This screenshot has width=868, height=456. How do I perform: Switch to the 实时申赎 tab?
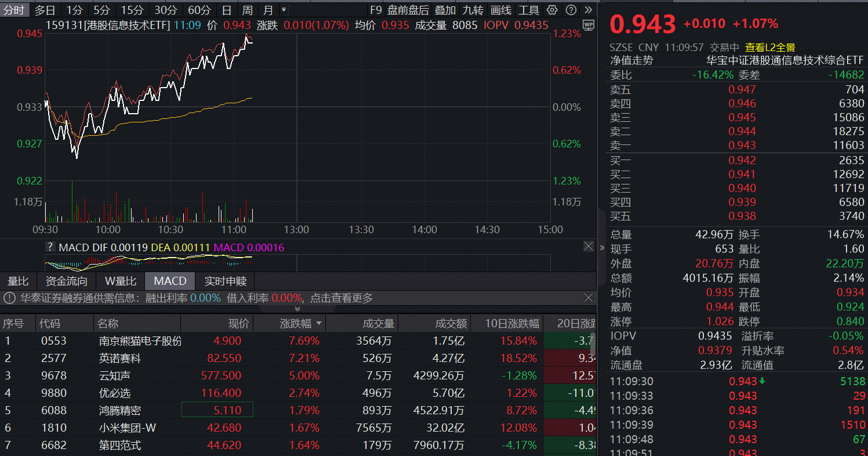pyautogui.click(x=224, y=281)
